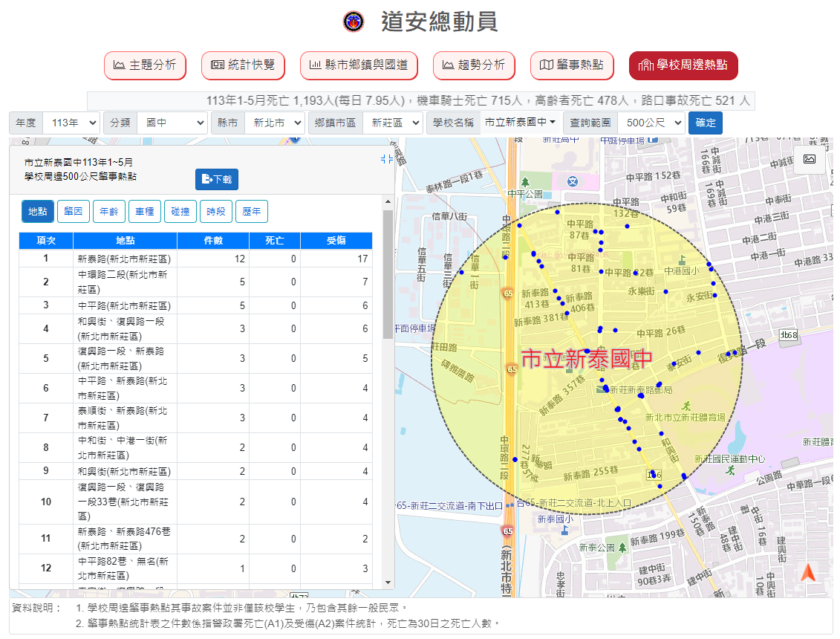Open the map layer image switcher icon
840x639 pixels.
tap(810, 159)
